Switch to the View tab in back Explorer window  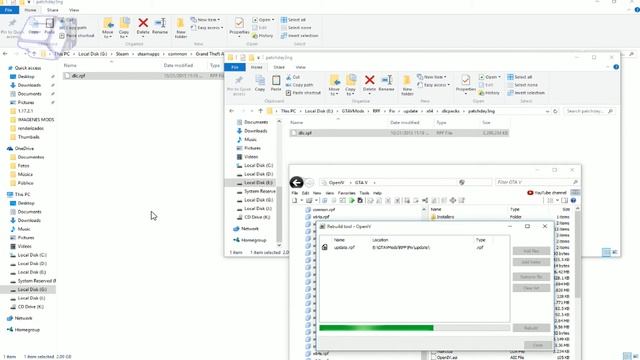[x=74, y=10]
